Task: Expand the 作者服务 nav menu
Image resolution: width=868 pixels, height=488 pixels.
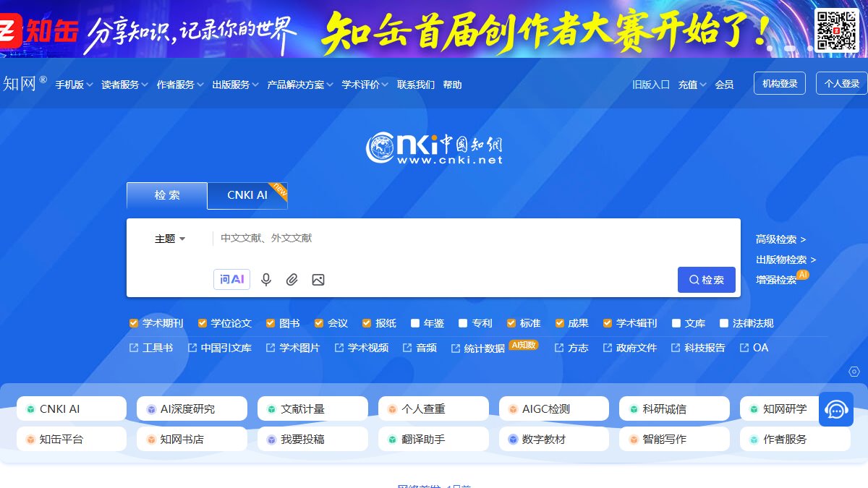Action: tap(180, 85)
